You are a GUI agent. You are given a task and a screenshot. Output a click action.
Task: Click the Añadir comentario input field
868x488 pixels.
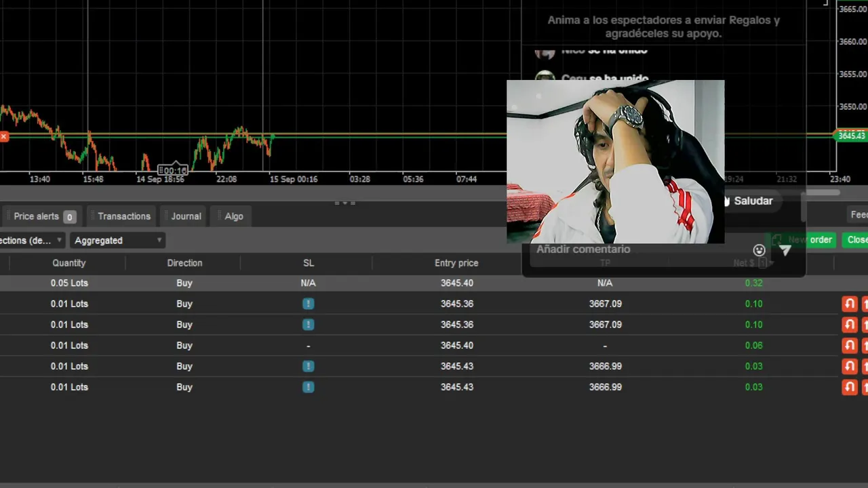637,249
